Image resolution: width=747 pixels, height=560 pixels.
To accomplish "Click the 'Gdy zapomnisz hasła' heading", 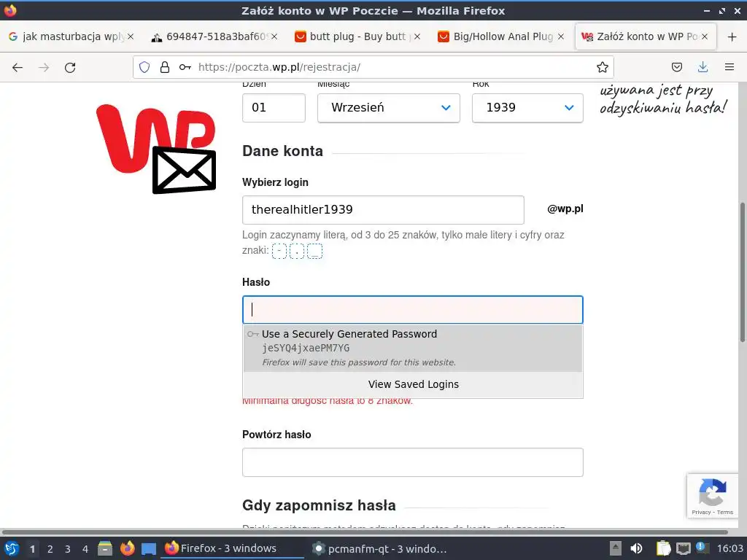I will coord(319,505).
